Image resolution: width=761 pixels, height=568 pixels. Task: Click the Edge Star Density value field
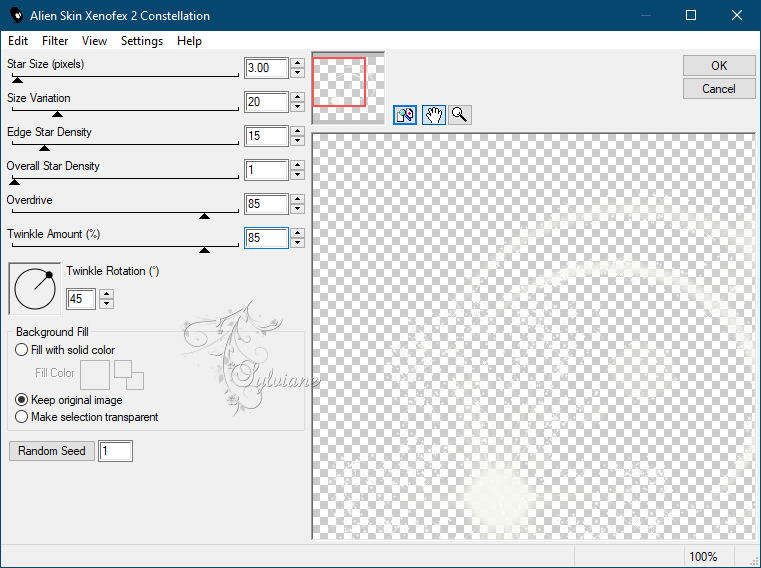(x=266, y=136)
